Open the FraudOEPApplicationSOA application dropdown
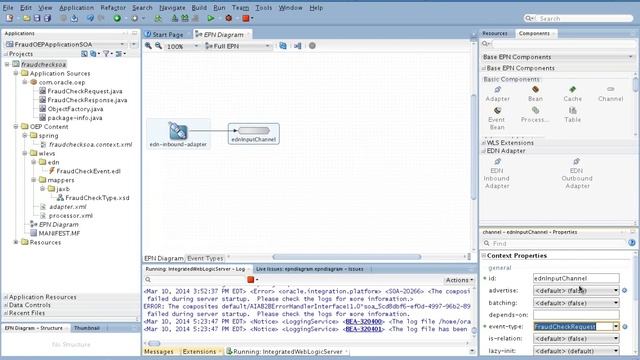This screenshot has height=360, width=640. click(x=122, y=44)
